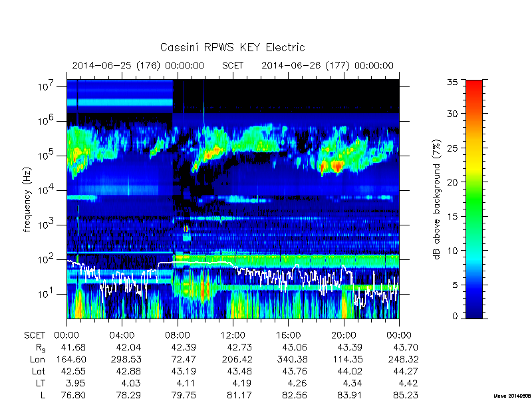
Task: Click the 10^6 frequency tick label
Action: click(x=46, y=120)
